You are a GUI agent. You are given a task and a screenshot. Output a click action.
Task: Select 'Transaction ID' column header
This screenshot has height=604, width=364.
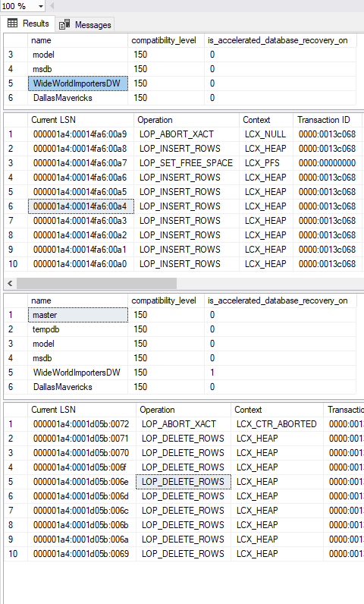[328, 120]
